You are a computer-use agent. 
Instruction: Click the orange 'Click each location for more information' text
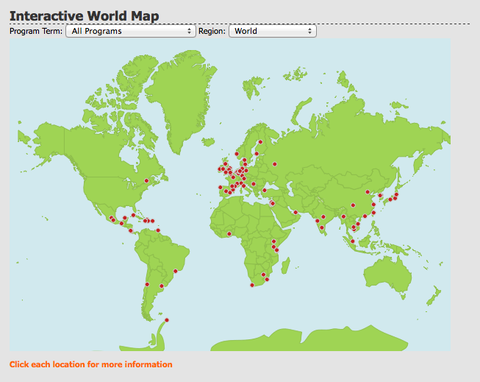(91, 364)
